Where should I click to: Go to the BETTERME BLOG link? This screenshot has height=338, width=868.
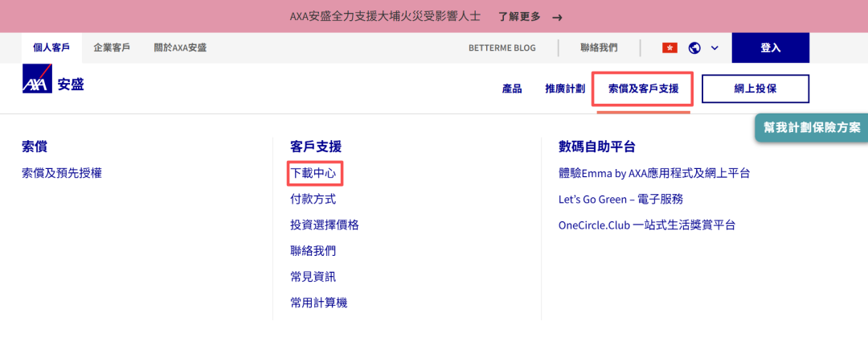click(502, 48)
